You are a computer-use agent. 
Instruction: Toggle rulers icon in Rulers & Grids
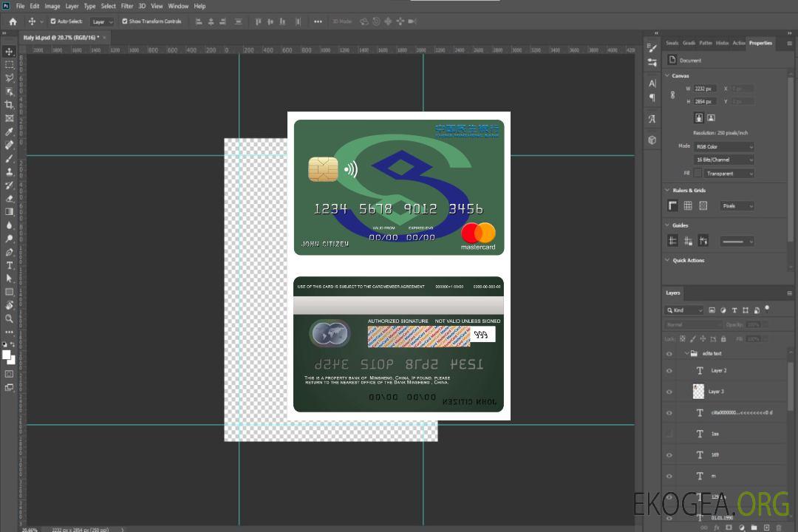pyautogui.click(x=672, y=205)
